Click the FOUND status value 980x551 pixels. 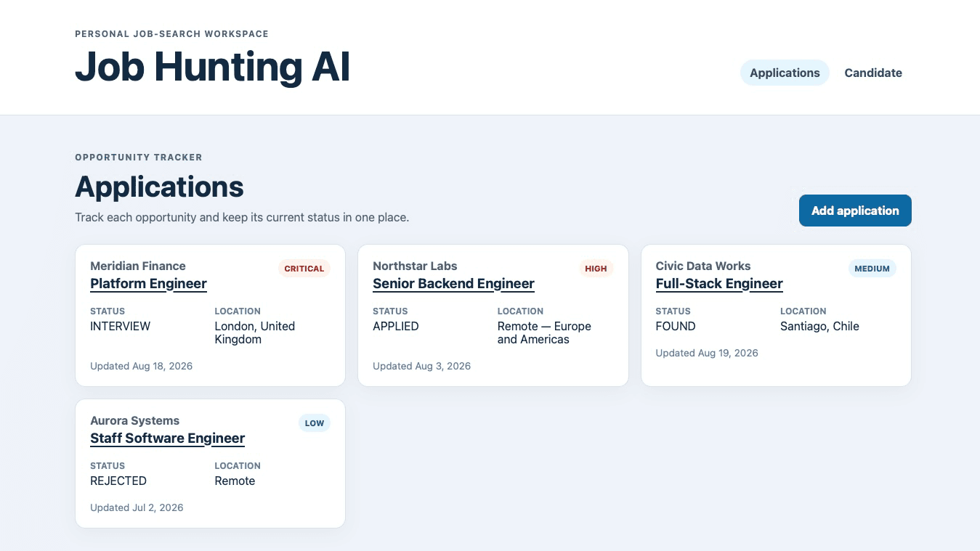point(676,326)
